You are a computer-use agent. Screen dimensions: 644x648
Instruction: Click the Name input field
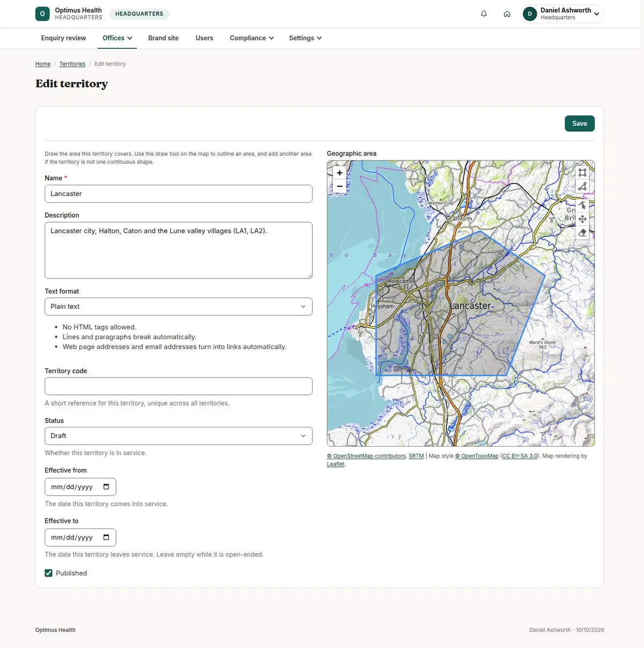179,194
